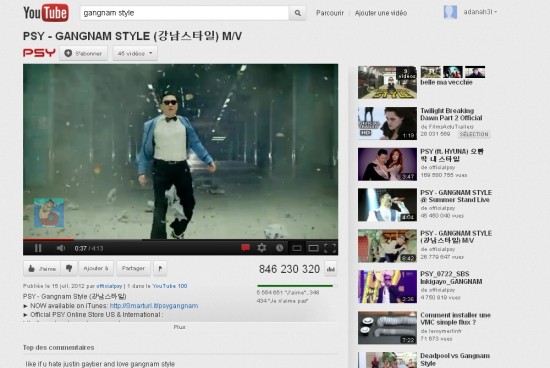Open the officialpsy uploader link

pyautogui.click(x=109, y=286)
